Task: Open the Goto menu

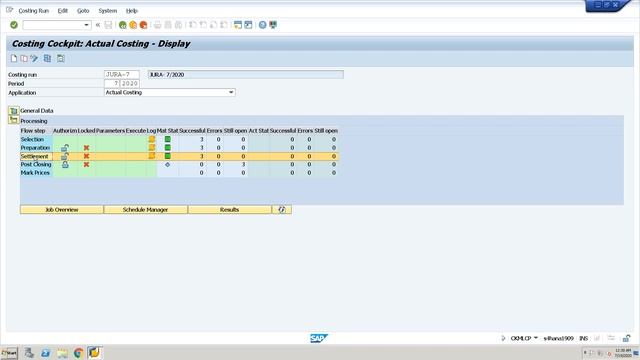Action: click(83, 11)
